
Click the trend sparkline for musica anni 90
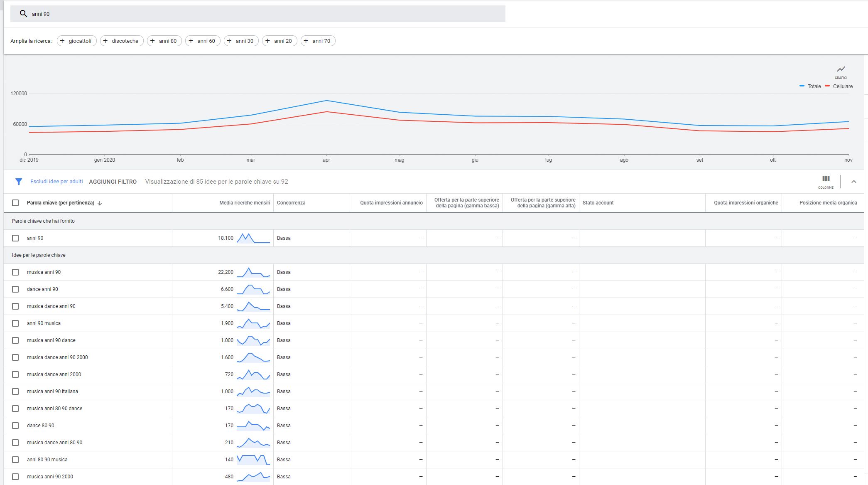(253, 272)
